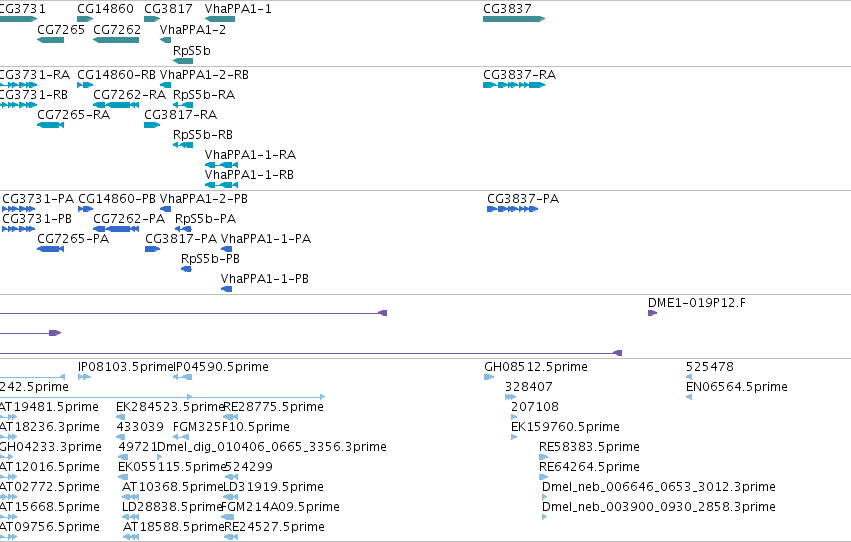The height and width of the screenshot is (542, 851).
Task: Click the RpS5b-RB transcript label
Action: [x=203, y=135]
